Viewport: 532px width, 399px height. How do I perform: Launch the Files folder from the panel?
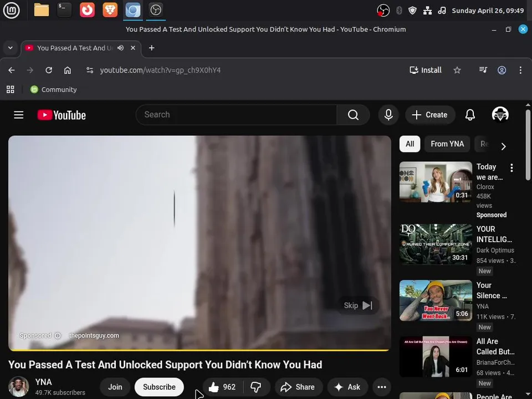[x=42, y=10]
